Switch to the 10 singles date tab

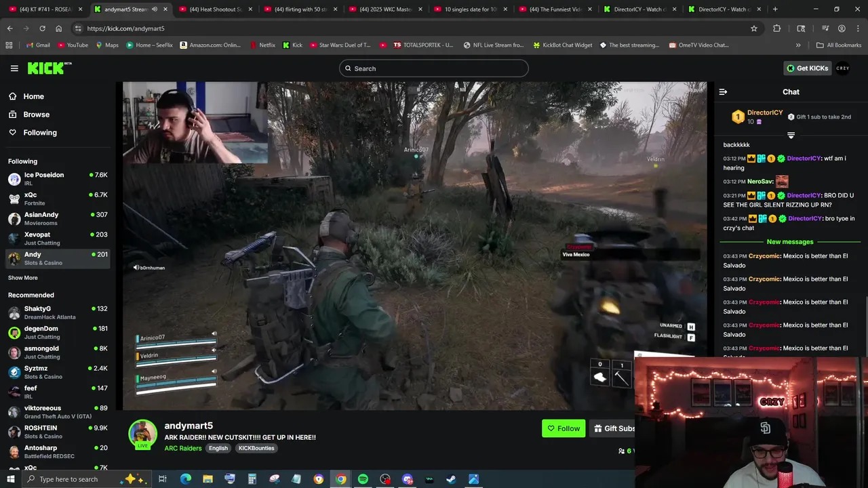pyautogui.click(x=469, y=9)
